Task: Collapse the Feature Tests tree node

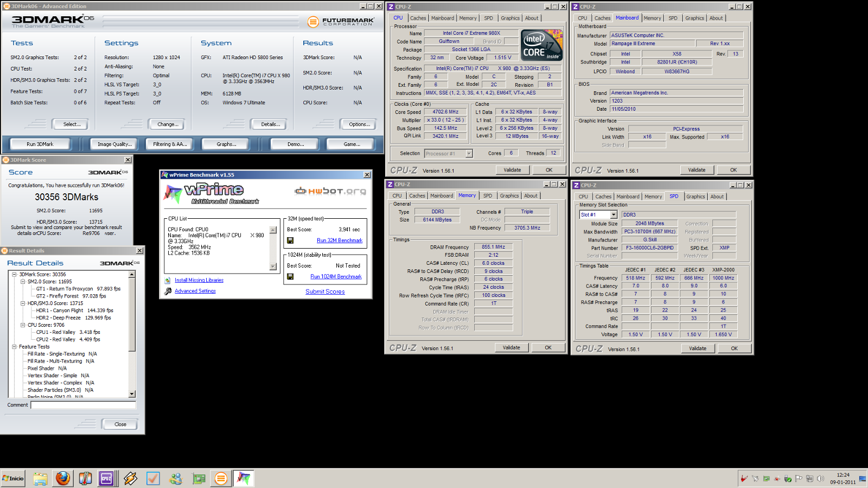Action: pyautogui.click(x=14, y=347)
